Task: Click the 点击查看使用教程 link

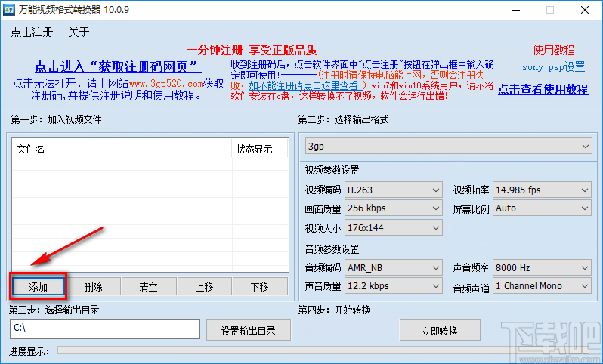Action: click(x=543, y=90)
